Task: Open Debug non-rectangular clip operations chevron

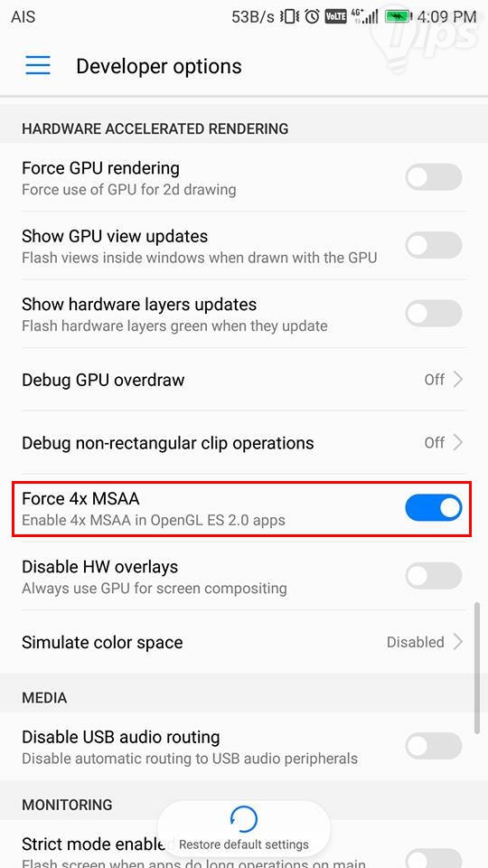Action: (457, 443)
